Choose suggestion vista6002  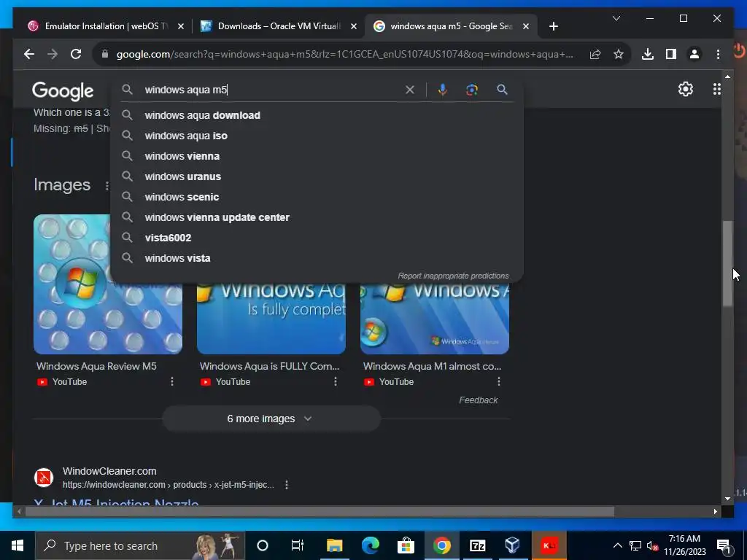click(x=317, y=238)
